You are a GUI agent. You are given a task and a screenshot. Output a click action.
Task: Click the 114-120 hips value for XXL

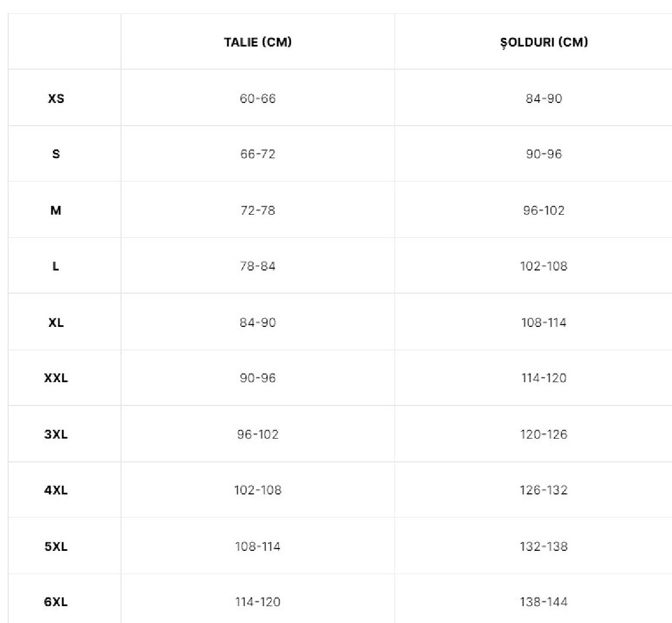(x=544, y=378)
